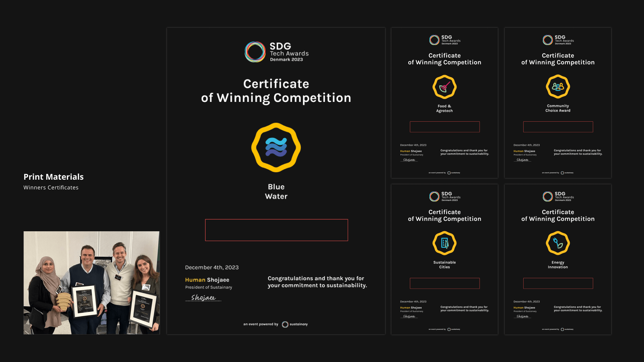Screen dimensions: 644x362
Task: Click the Human Shojaee name on the large certificate
Action: tap(207, 280)
